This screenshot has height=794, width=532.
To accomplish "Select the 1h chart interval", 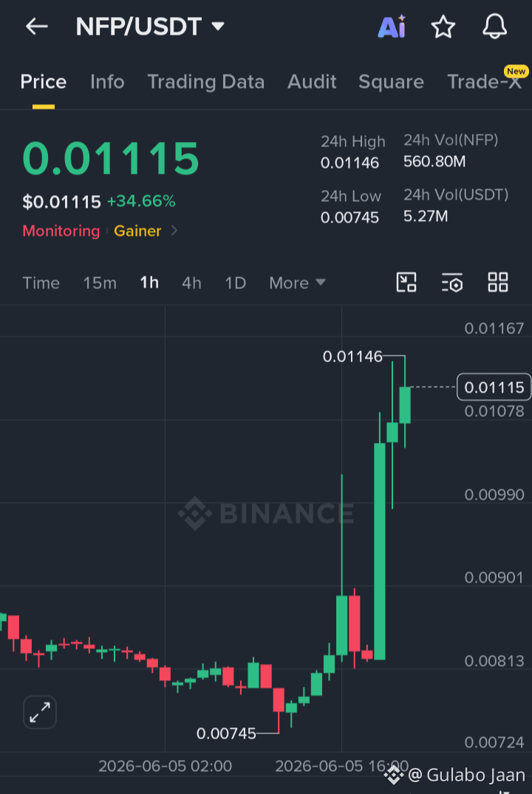I will coord(149,282).
